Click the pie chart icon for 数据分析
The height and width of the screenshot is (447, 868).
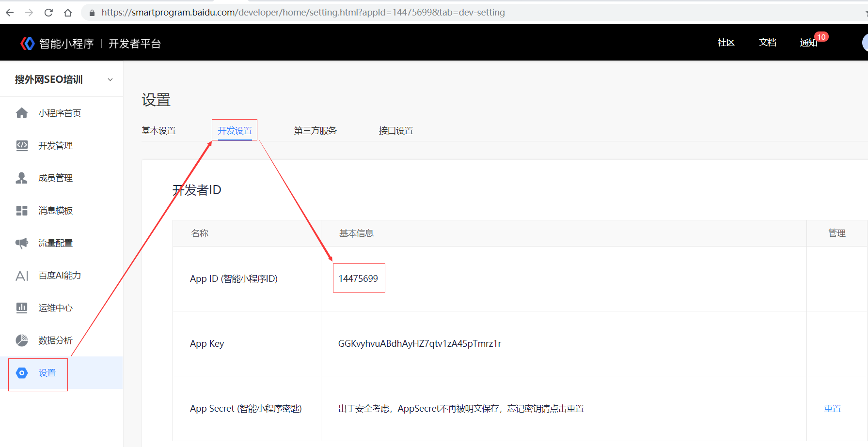coord(22,340)
